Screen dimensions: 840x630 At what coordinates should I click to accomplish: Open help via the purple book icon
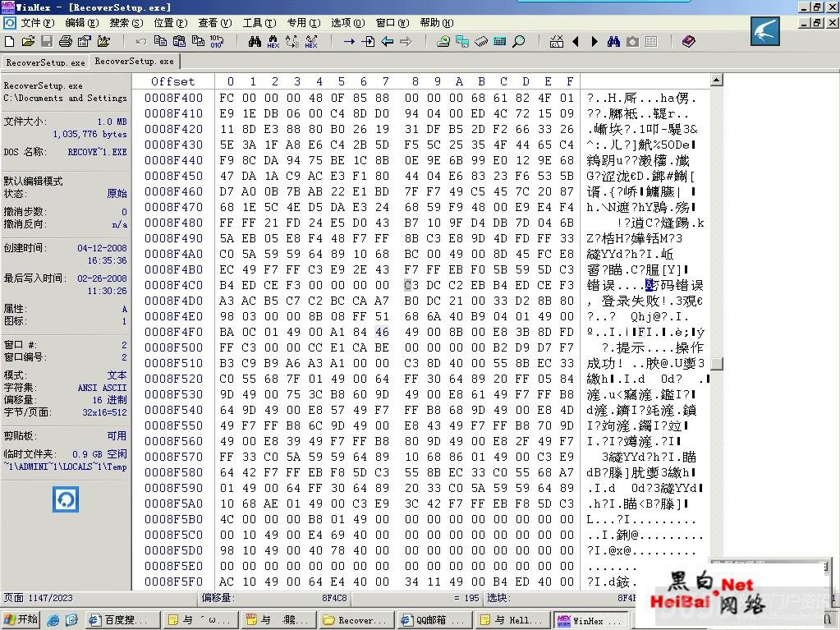(x=689, y=41)
